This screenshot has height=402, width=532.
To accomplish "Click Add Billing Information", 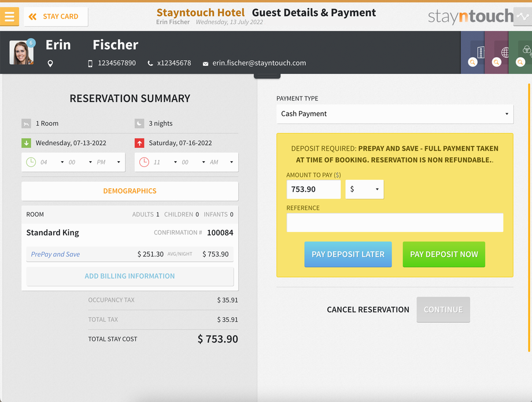I will click(130, 276).
